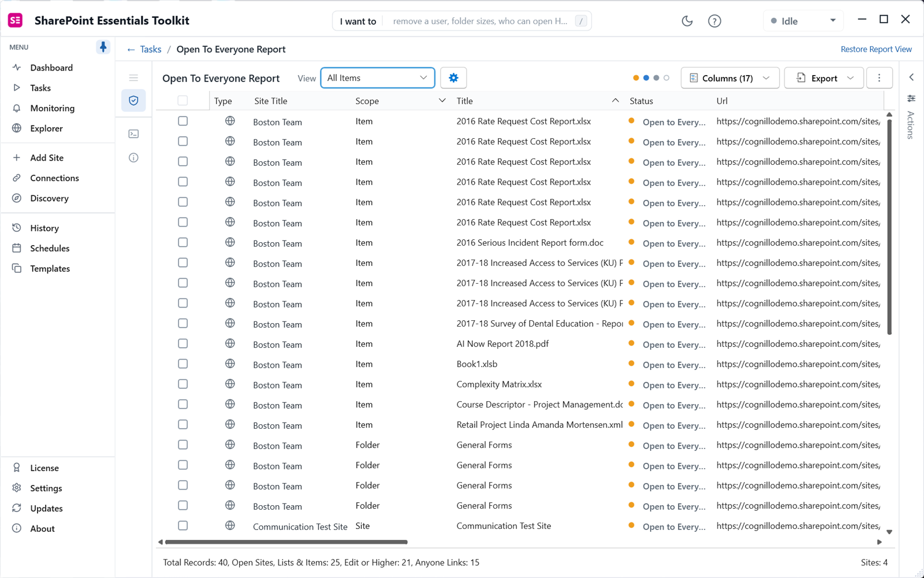This screenshot has height=578, width=924.
Task: Check the Course Descriptor - Project Management row
Action: pyautogui.click(x=182, y=404)
